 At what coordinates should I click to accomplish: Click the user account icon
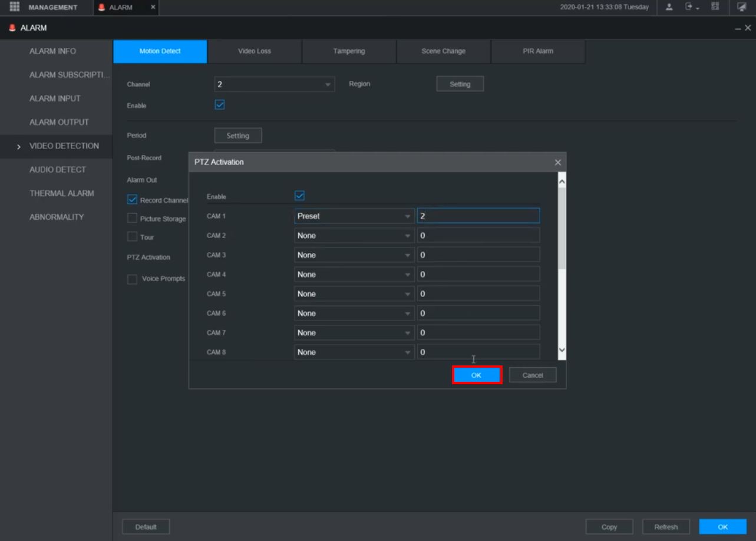pos(669,7)
